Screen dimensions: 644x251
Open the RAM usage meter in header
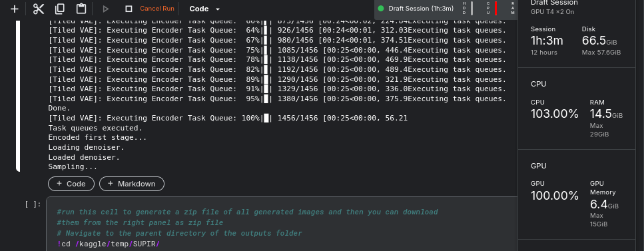pyautogui.click(x=513, y=8)
